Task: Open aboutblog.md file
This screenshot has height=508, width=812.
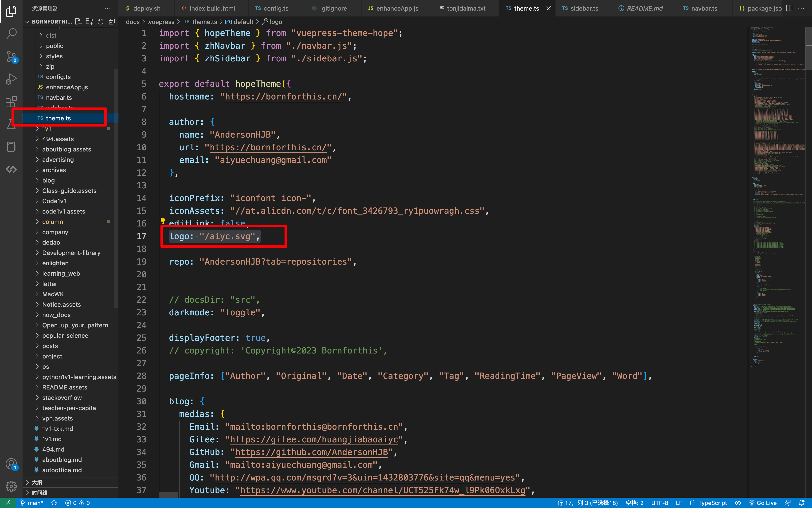Action: (70, 460)
